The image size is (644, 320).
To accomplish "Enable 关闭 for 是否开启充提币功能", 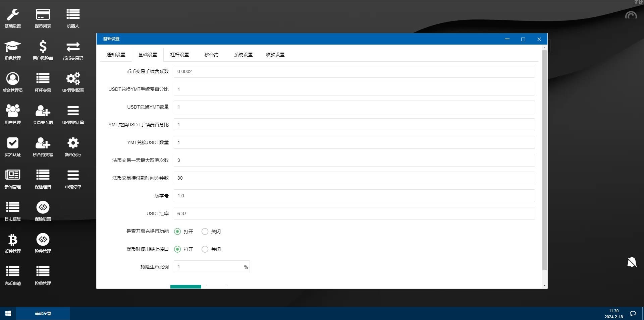I will coord(205,231).
